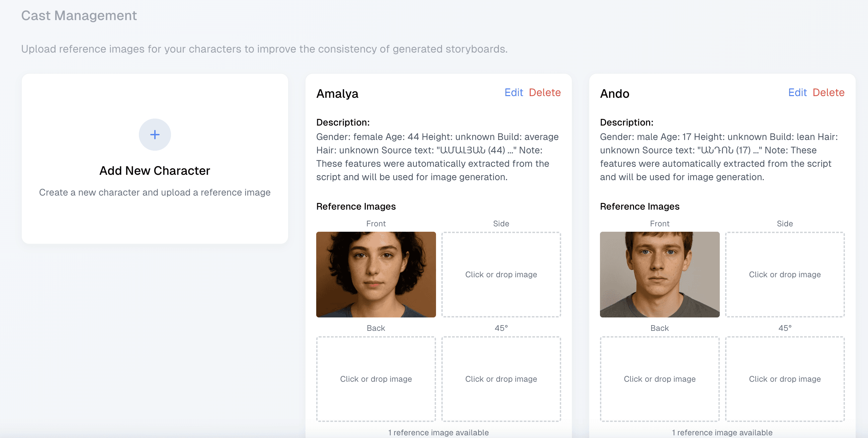This screenshot has height=438, width=868.
Task: Upload a Side image for Ando
Action: point(784,274)
